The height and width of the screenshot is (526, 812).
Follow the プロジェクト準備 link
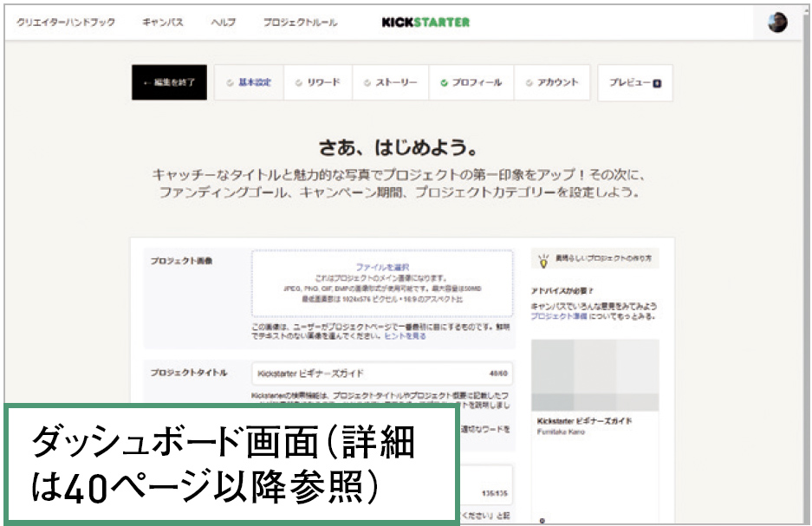click(x=559, y=315)
